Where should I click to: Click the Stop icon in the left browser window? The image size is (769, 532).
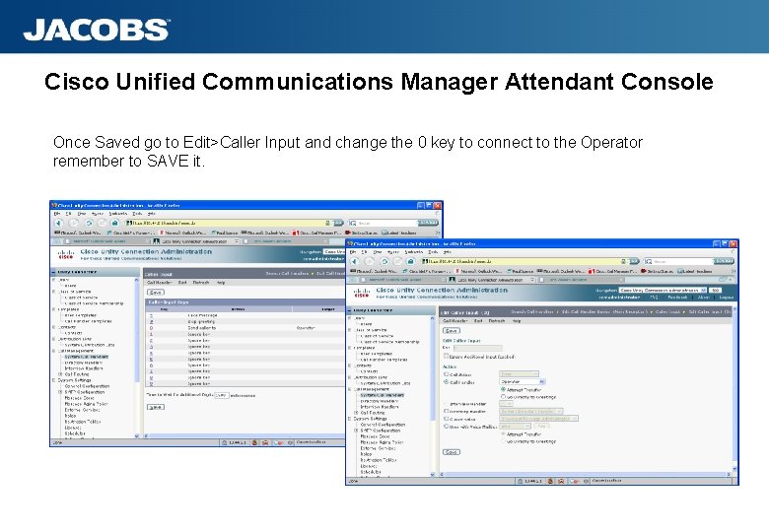(x=102, y=223)
